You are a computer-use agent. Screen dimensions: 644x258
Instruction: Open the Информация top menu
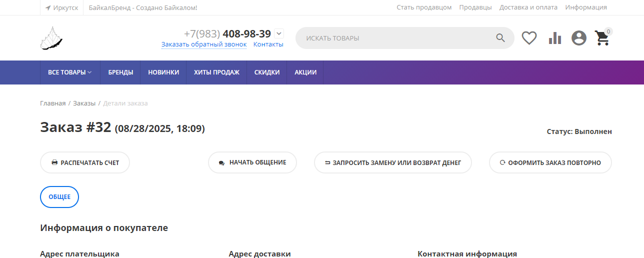click(585, 7)
